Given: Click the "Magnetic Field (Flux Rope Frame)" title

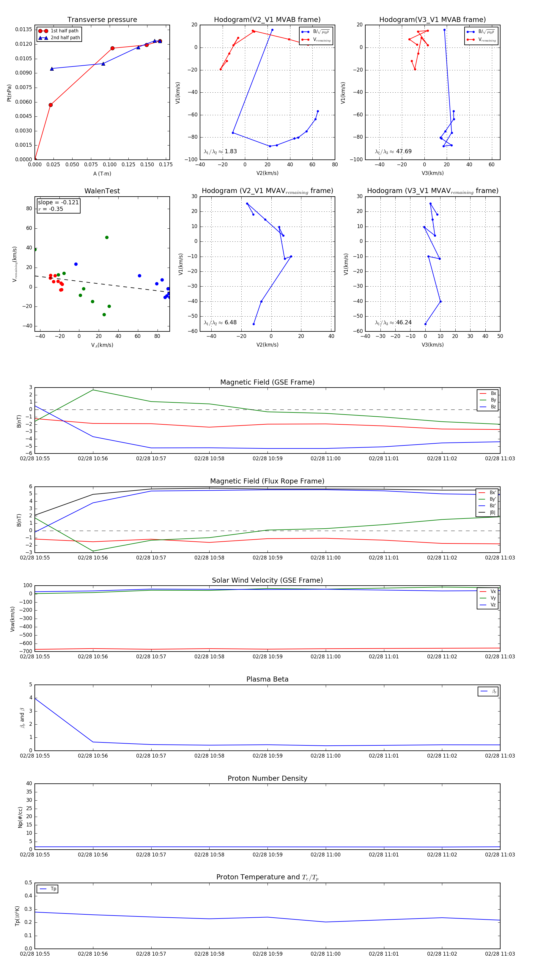Looking at the screenshot, I should (267, 481).
